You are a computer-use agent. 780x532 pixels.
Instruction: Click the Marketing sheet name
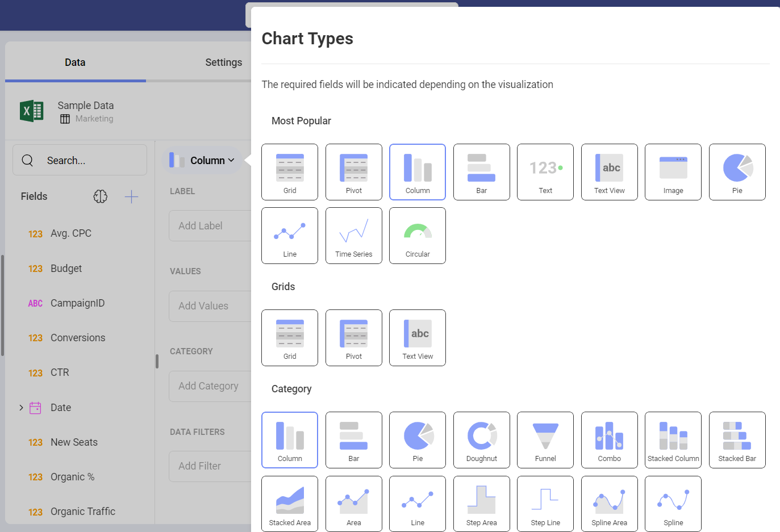pos(94,119)
